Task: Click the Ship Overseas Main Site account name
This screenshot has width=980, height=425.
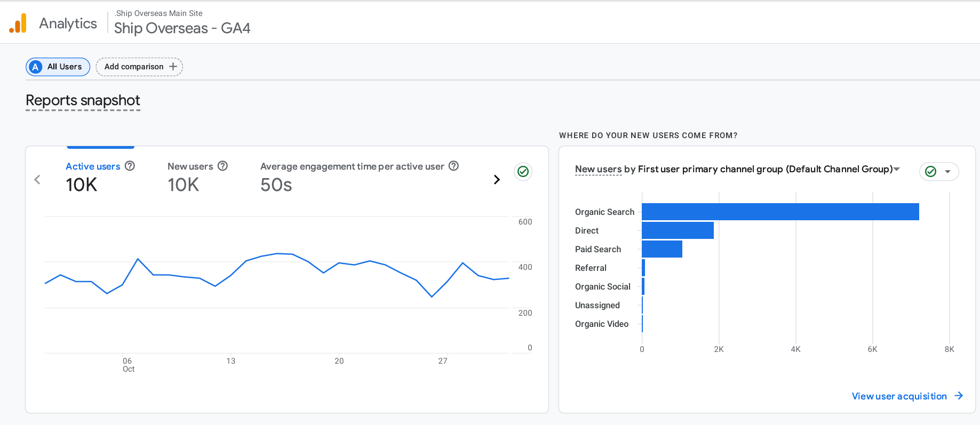Action: [159, 13]
